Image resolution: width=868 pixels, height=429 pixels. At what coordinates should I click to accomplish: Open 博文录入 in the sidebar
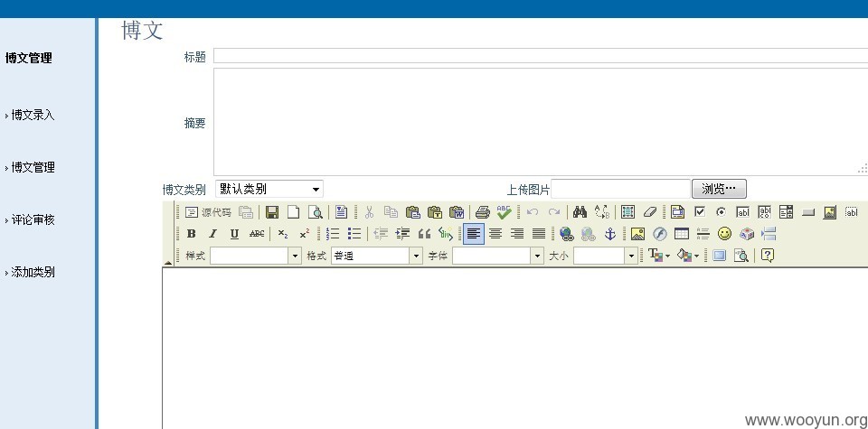click(x=33, y=115)
